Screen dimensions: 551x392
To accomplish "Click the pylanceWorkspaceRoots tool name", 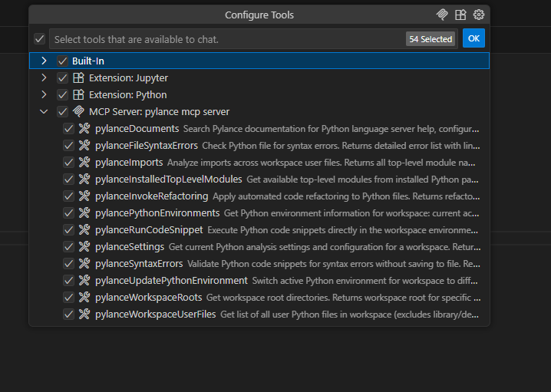I will point(149,297).
